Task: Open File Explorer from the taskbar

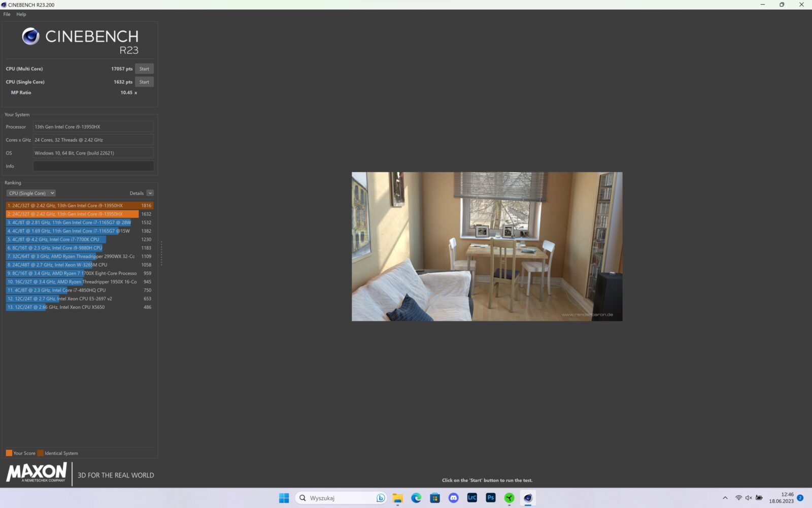Action: (397, 498)
